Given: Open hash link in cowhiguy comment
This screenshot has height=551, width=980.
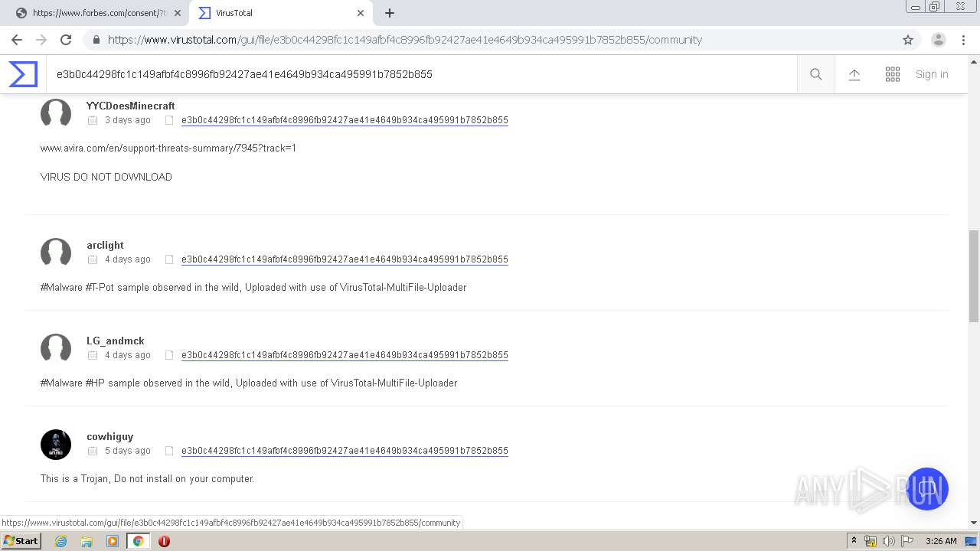Looking at the screenshot, I should click(x=345, y=451).
